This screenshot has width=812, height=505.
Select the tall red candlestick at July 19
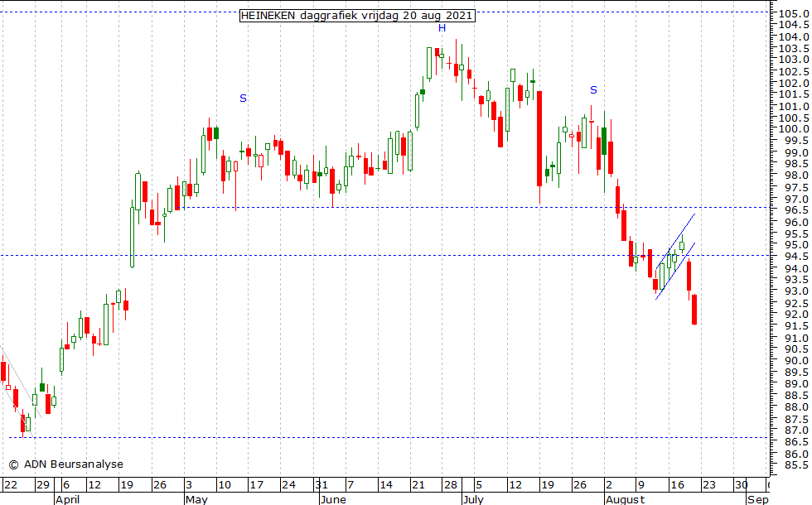pyautogui.click(x=539, y=139)
